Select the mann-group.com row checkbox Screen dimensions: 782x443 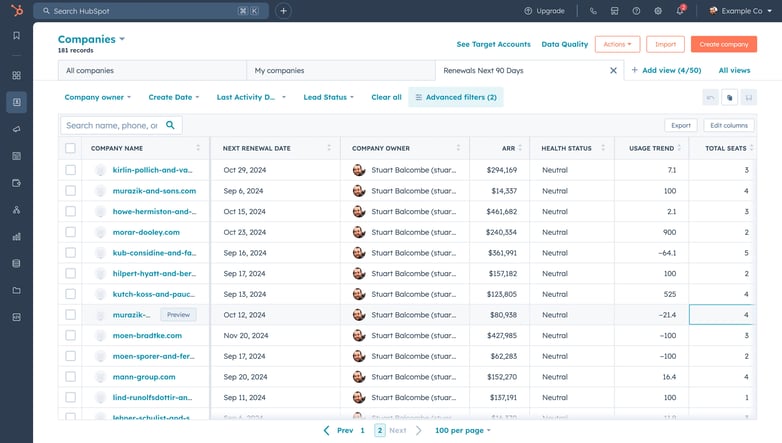(70, 377)
